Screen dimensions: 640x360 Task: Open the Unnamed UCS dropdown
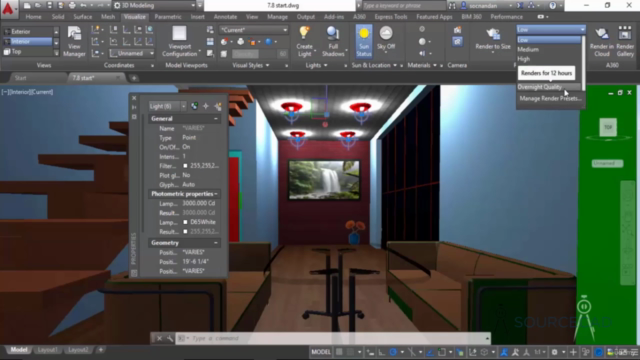click(132, 53)
